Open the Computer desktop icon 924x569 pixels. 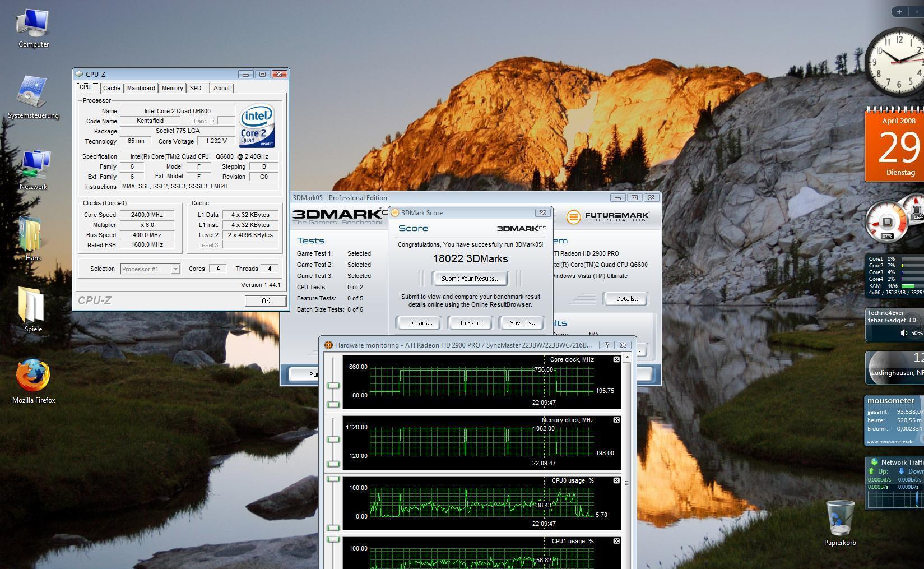33,28
